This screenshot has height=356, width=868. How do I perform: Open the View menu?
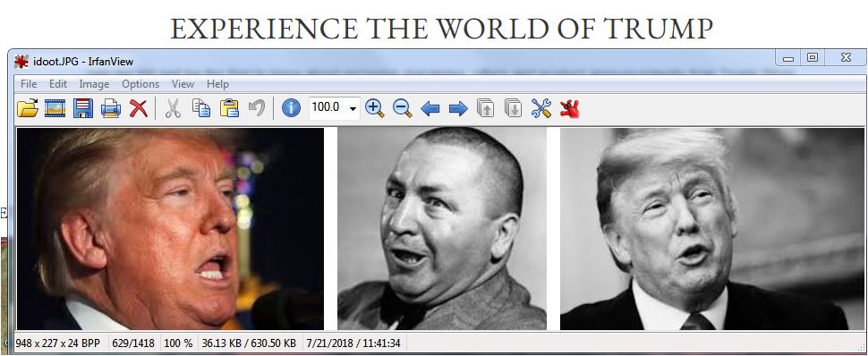(183, 84)
